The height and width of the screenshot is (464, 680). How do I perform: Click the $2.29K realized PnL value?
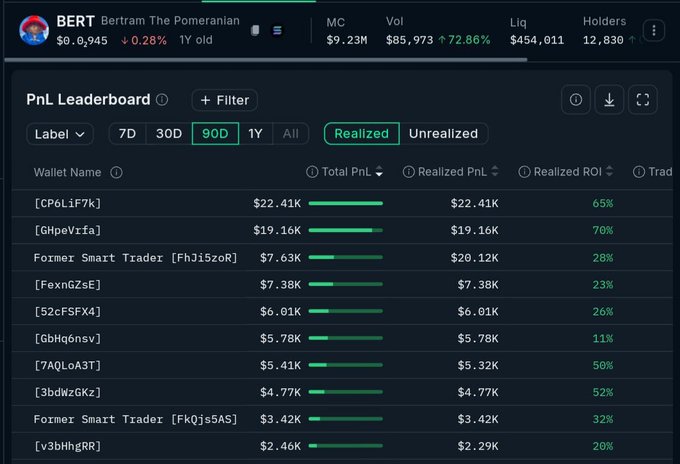click(478, 446)
